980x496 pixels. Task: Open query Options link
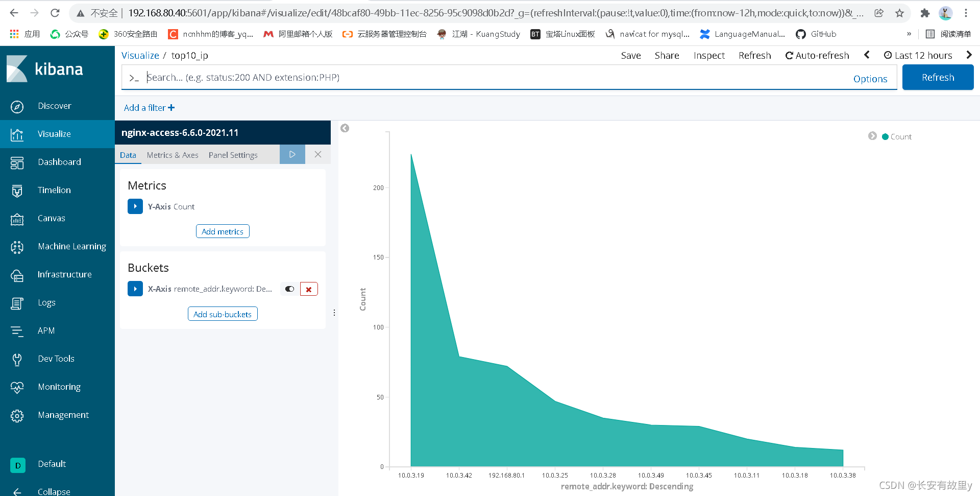870,79
